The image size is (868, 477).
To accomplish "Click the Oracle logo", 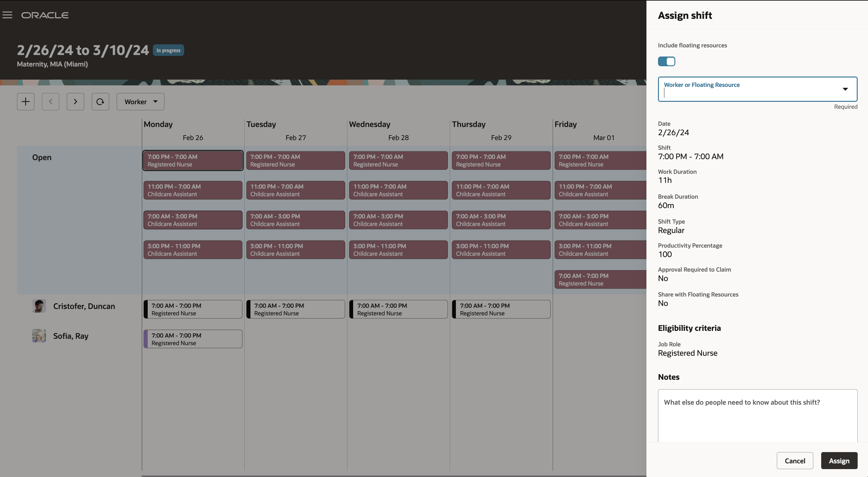I will (x=45, y=15).
